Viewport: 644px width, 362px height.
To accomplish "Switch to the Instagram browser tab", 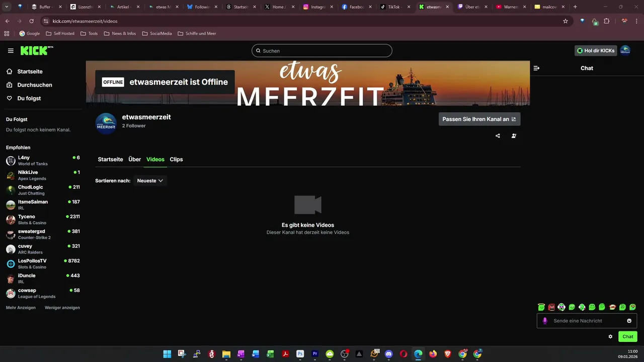I will click(x=318, y=7).
